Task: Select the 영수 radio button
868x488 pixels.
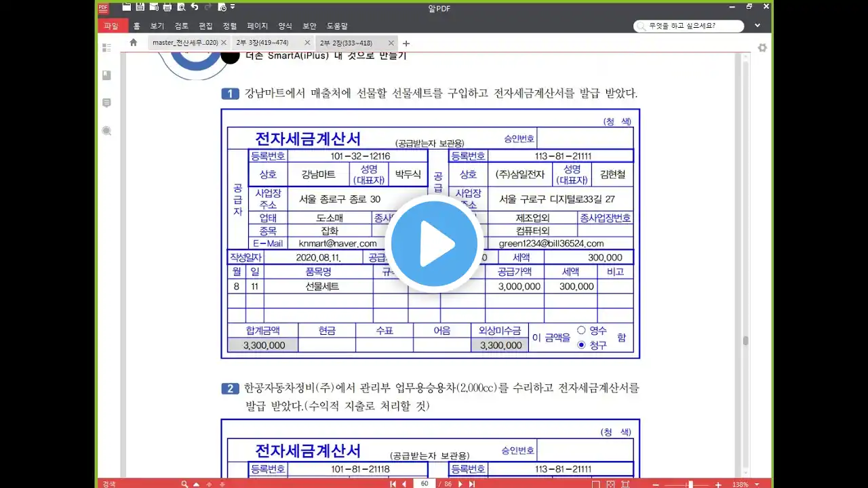Action: (581, 330)
